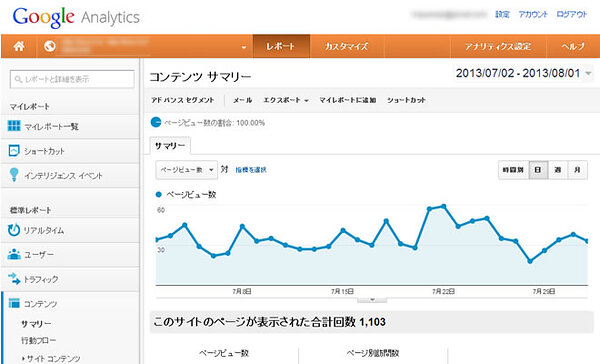Open マイレポート一覧 grid icon
600x364 pixels.
tap(14, 126)
